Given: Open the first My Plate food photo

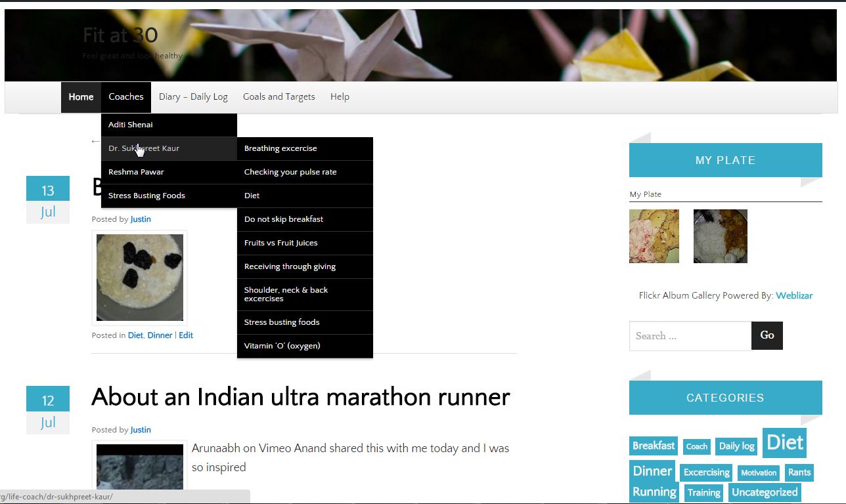Looking at the screenshot, I should click(x=654, y=236).
